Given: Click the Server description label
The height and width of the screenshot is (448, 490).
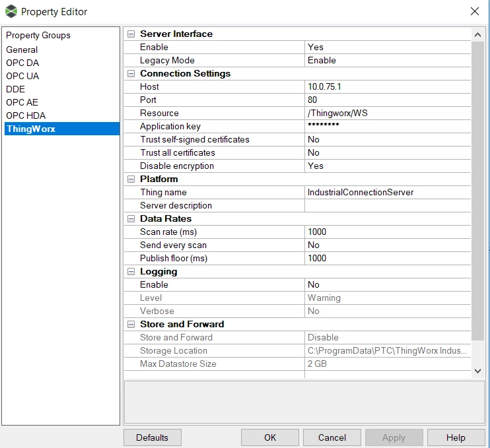Looking at the screenshot, I should pyautogui.click(x=176, y=205).
